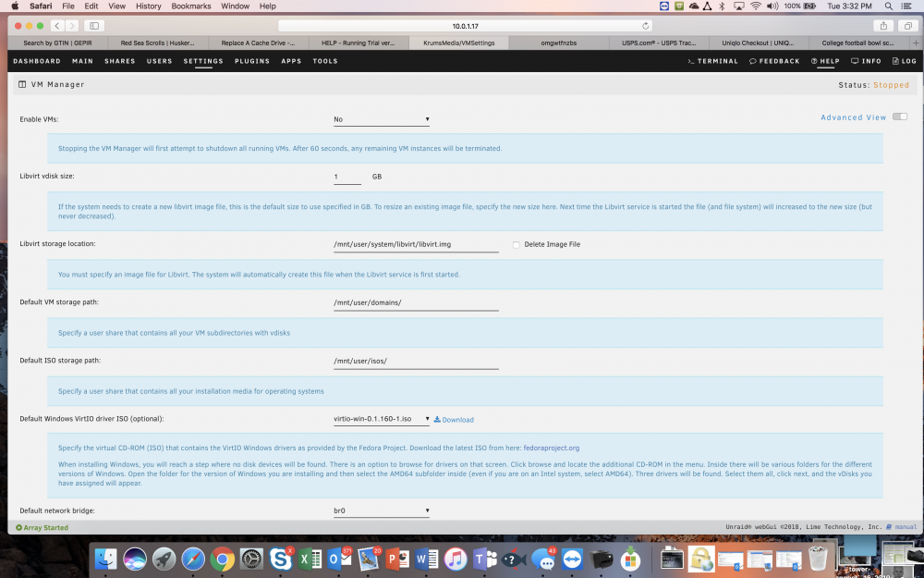Switch to the Settings tab
Viewport: 924px width, 578px height.
[x=203, y=61]
